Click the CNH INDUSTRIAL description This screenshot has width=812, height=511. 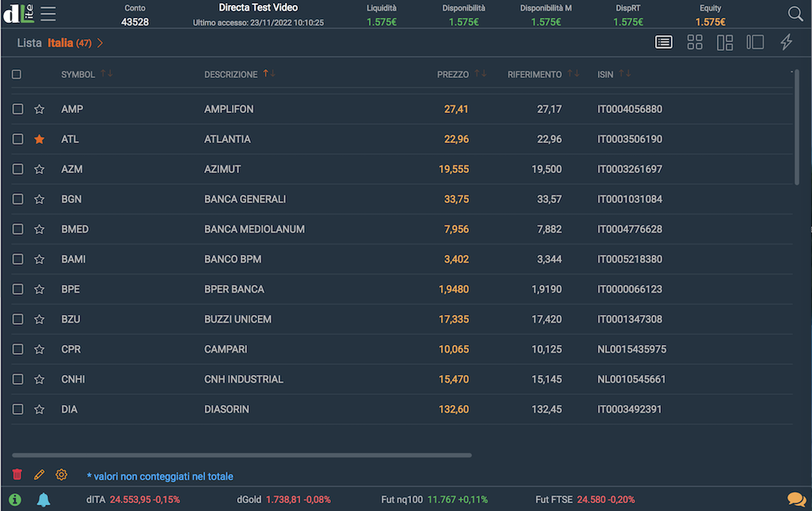point(244,379)
